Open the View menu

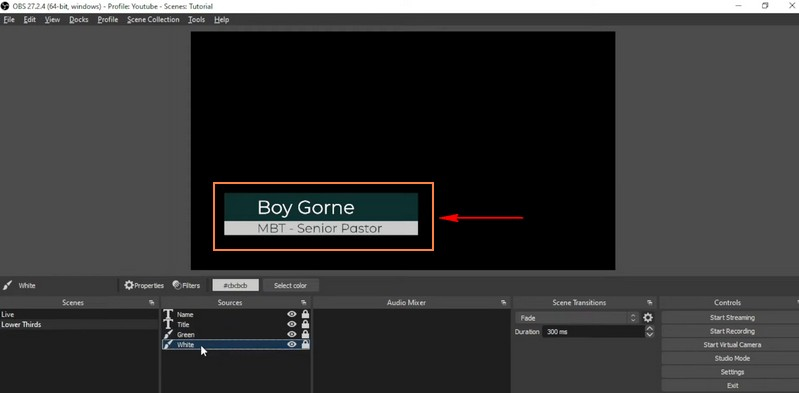coord(52,20)
